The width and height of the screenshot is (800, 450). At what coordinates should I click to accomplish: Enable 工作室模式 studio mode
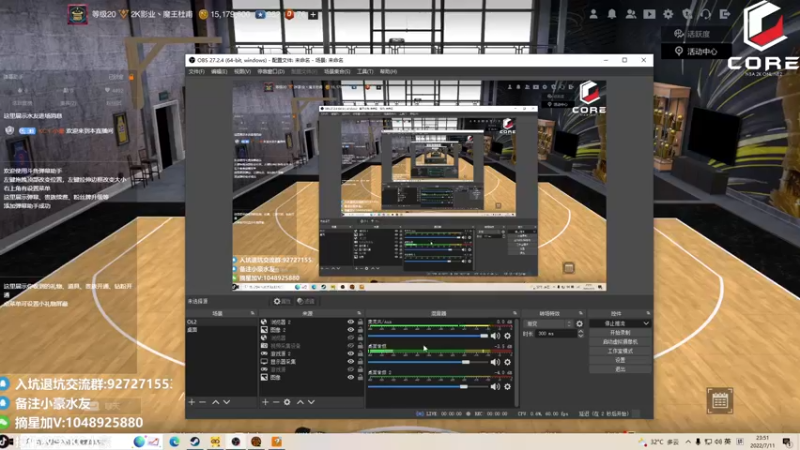[x=620, y=351]
